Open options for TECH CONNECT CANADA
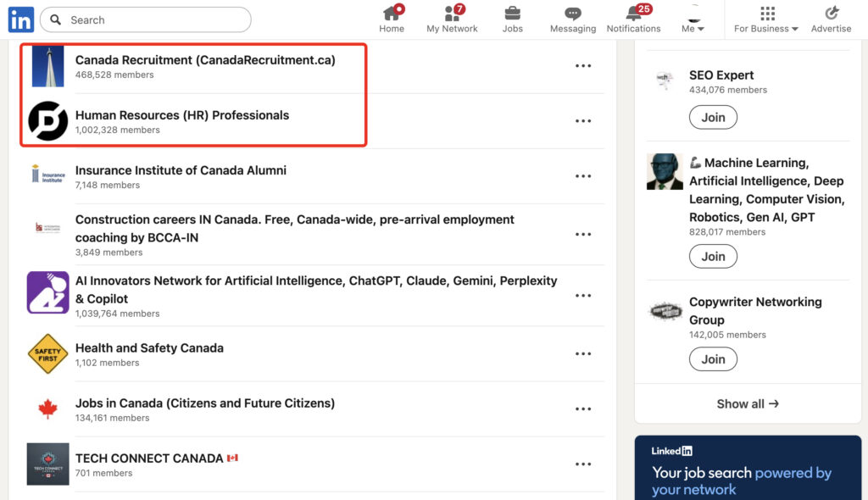This screenshot has height=500, width=868. coord(583,464)
